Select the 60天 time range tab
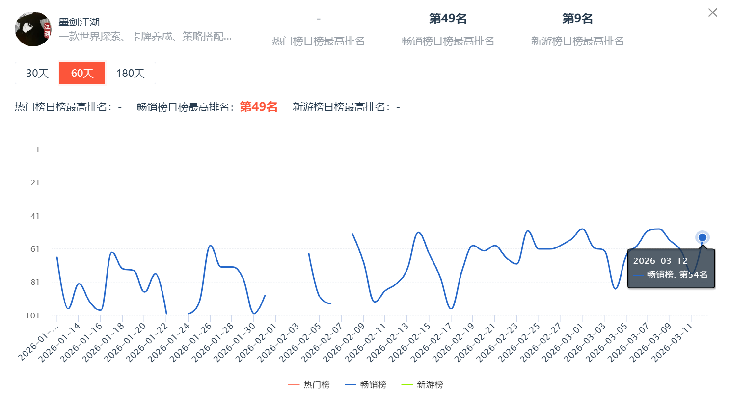Viewport: 730px width, 408px height. click(x=75, y=73)
